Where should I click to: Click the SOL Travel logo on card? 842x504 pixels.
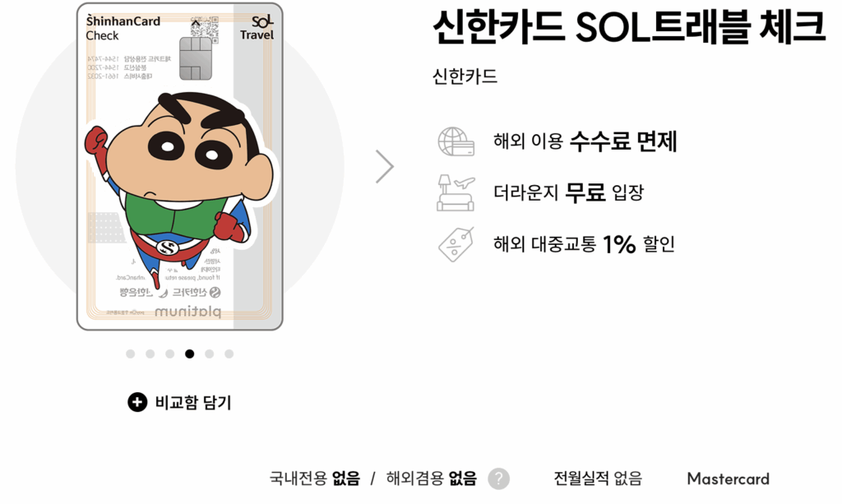(257, 28)
